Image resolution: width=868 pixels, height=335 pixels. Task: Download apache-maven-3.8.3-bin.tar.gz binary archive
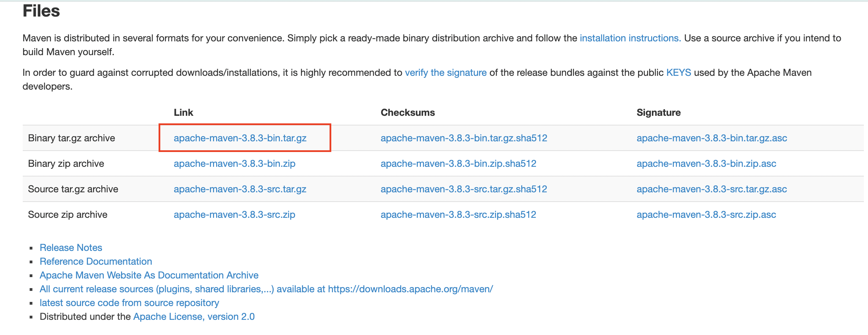240,138
